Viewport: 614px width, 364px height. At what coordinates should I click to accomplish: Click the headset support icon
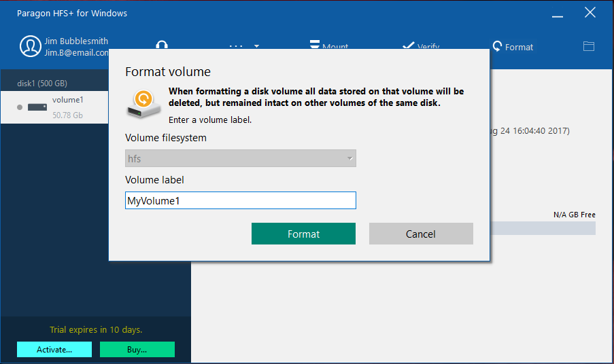pyautogui.click(x=162, y=45)
